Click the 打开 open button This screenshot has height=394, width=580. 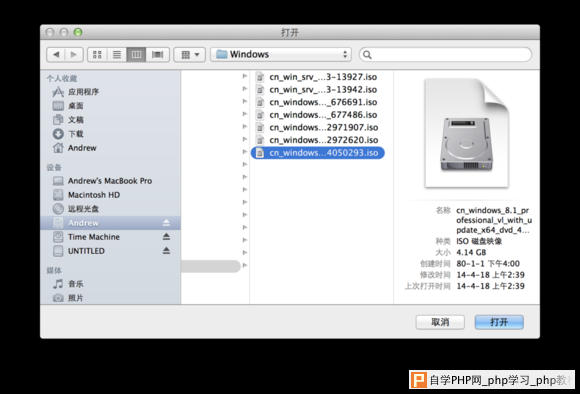pos(499,322)
